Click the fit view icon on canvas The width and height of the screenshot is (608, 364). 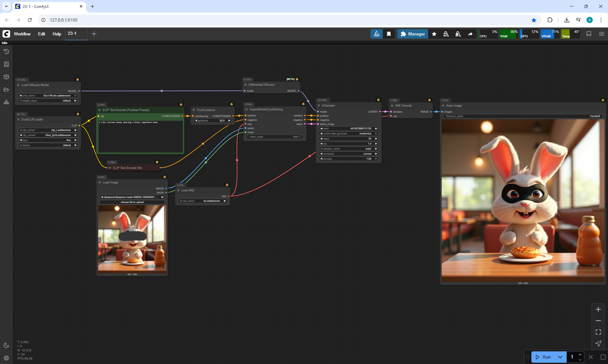point(598,332)
